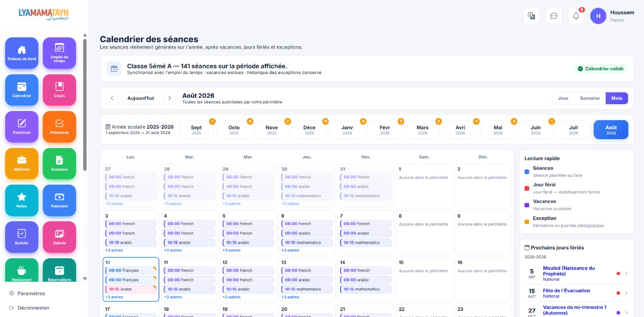Open 09:00 arabic session on day 14
The width and height of the screenshot is (644, 317).
tap(365, 280)
